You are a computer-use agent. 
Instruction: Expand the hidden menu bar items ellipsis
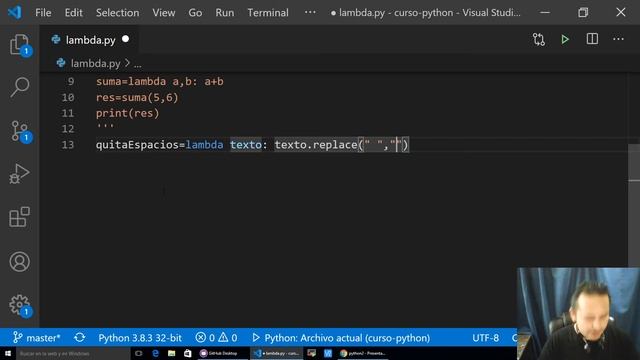point(310,12)
